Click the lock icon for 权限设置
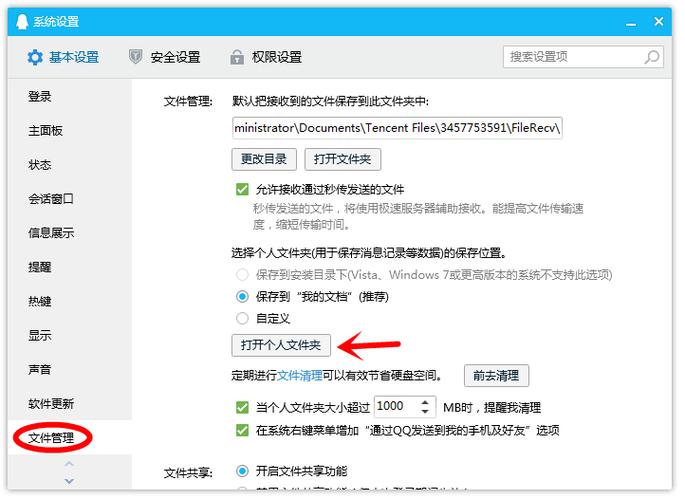Screen dimensions: 685x499 pyautogui.click(x=237, y=57)
